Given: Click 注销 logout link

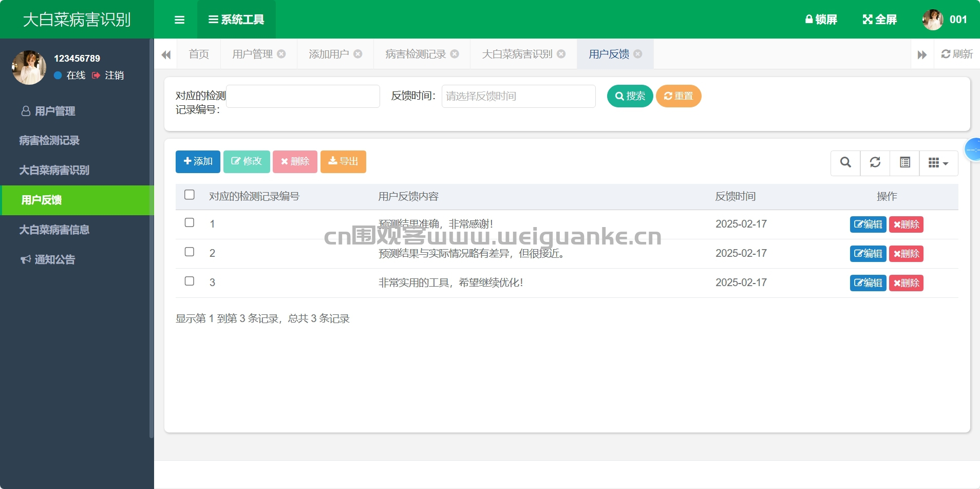Looking at the screenshot, I should tap(108, 75).
